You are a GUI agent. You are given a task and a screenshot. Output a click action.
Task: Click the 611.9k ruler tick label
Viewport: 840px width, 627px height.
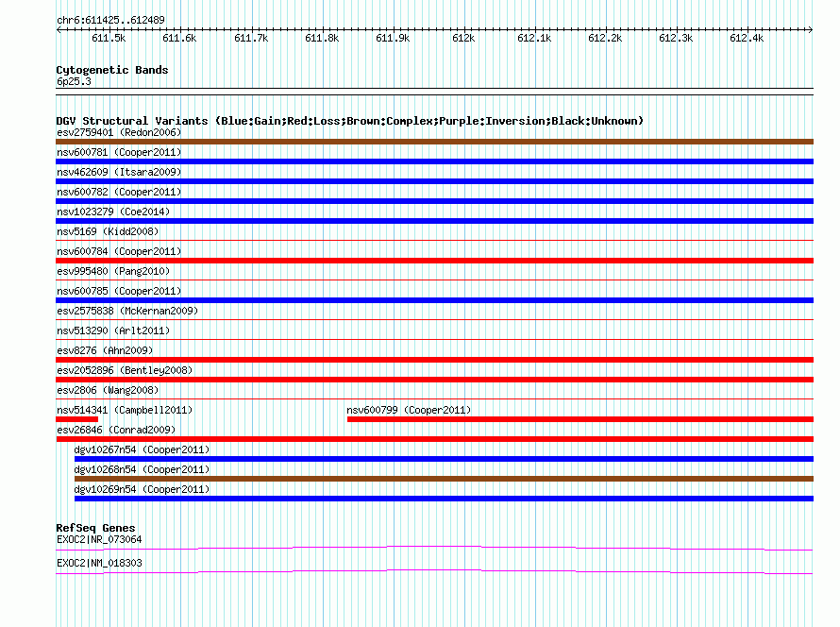(393, 38)
